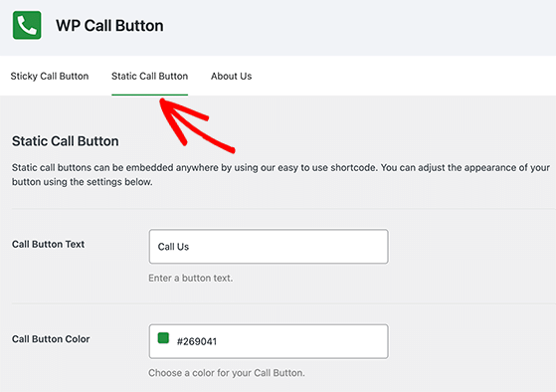The height and width of the screenshot is (392, 556).
Task: Switch to the About Us tab
Action: point(231,76)
